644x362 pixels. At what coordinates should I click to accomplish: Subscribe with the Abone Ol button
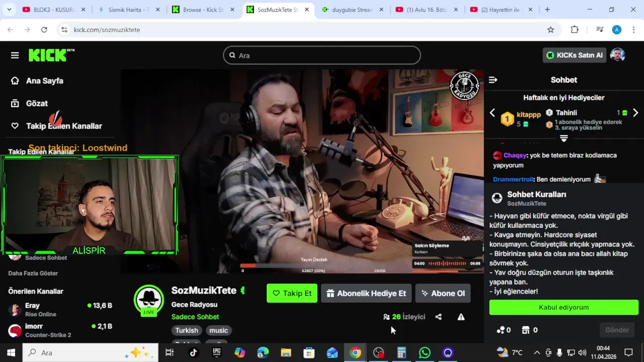pos(443,293)
